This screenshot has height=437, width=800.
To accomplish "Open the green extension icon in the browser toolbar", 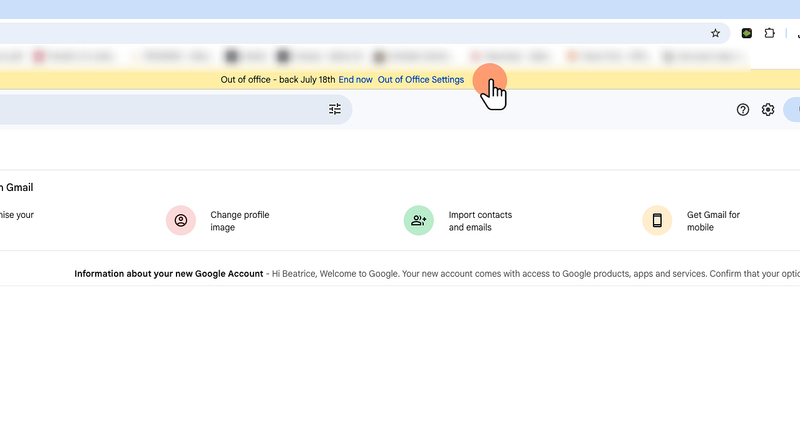I will click(x=746, y=33).
